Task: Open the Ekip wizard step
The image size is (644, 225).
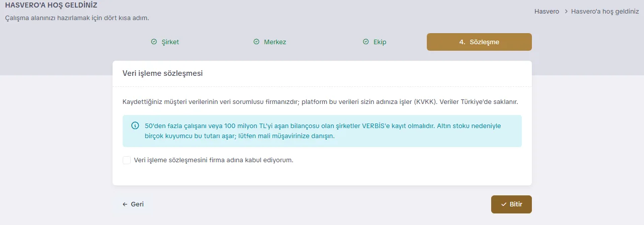Action: [375, 42]
